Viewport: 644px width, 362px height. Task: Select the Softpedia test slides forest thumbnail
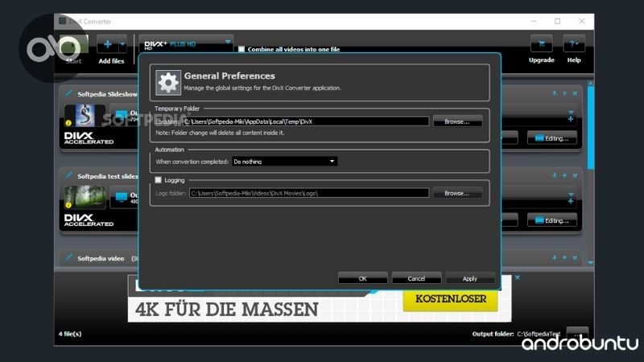tap(85, 197)
